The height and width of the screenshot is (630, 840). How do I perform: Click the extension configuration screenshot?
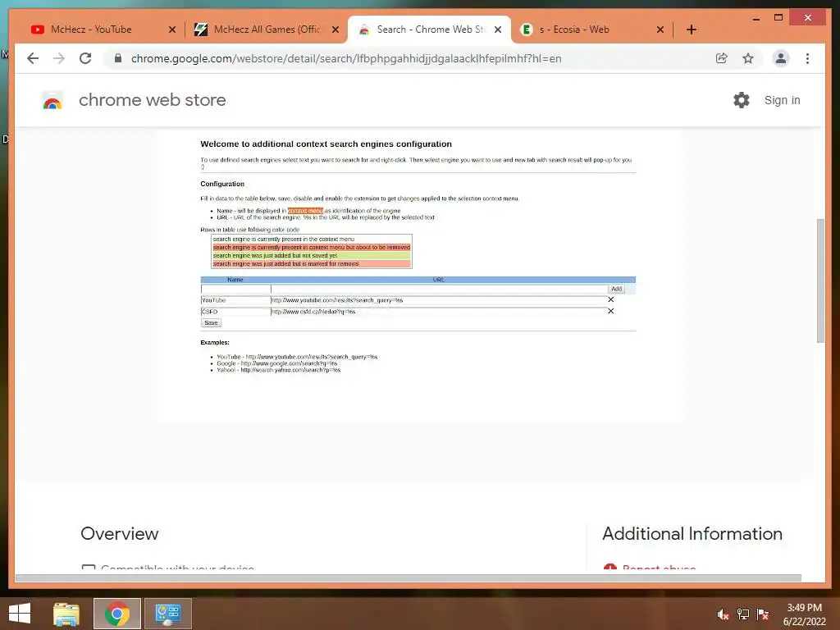pyautogui.click(x=419, y=276)
